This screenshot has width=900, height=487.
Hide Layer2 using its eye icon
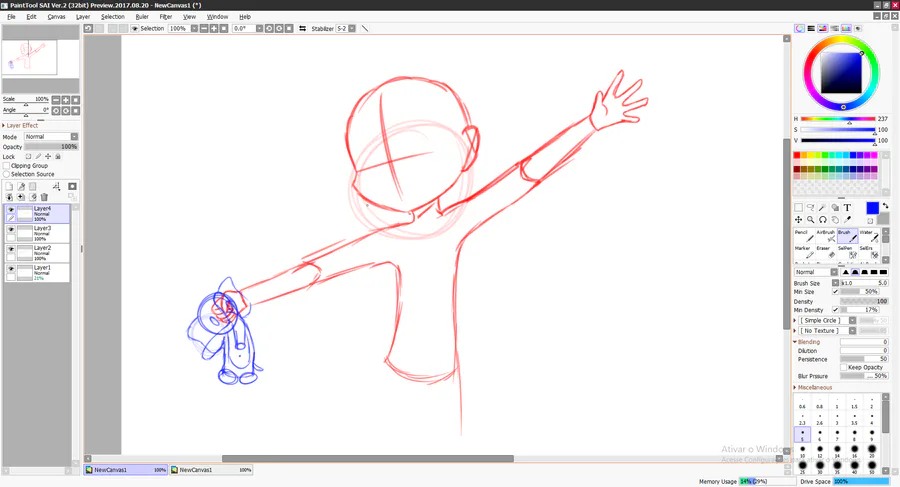click(11, 249)
